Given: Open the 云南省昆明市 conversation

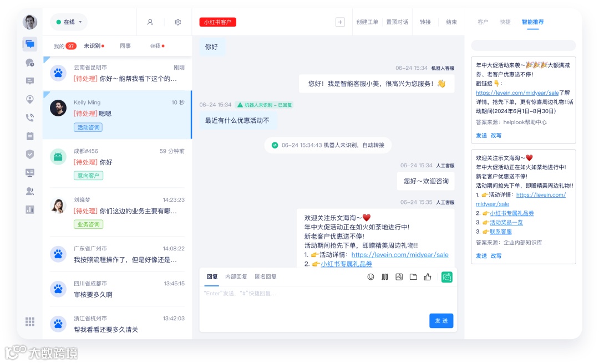Looking at the screenshot, I should [x=117, y=73].
